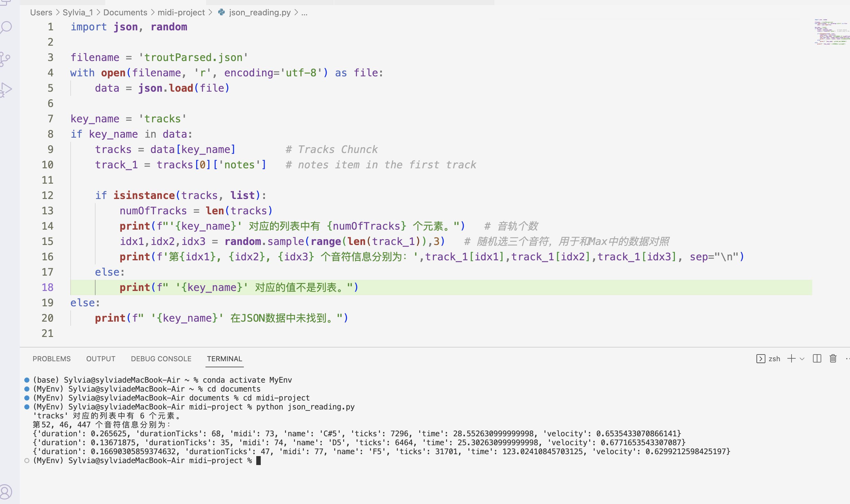
Task: Click the new terminal plus icon
Action: pyautogui.click(x=791, y=359)
